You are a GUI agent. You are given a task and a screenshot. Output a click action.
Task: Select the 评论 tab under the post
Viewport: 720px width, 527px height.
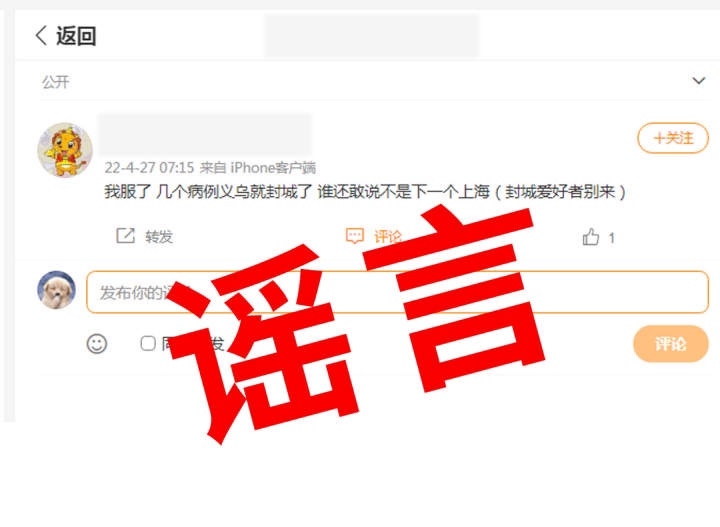click(x=387, y=237)
